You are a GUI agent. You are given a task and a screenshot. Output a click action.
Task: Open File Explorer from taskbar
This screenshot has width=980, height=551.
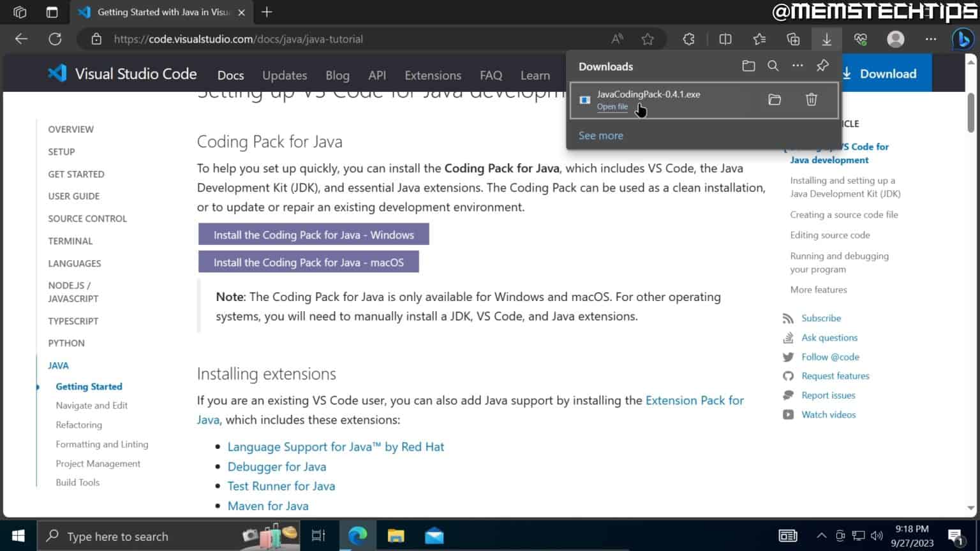tap(396, 536)
